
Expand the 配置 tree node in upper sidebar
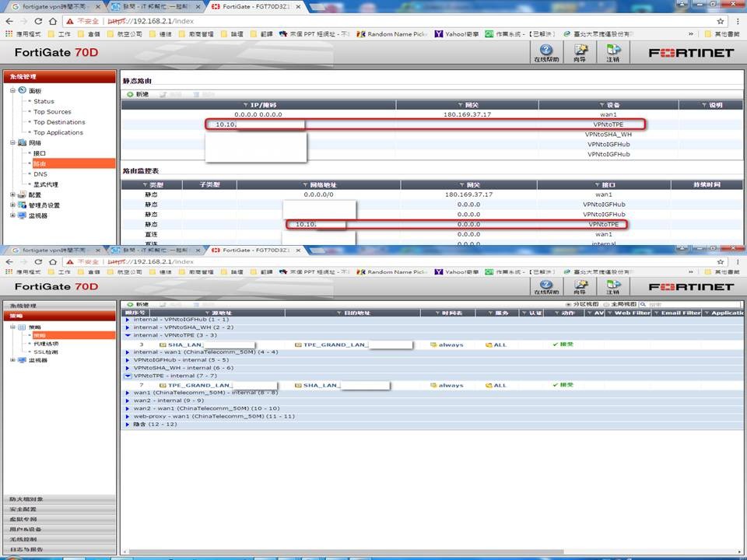[x=13, y=194]
